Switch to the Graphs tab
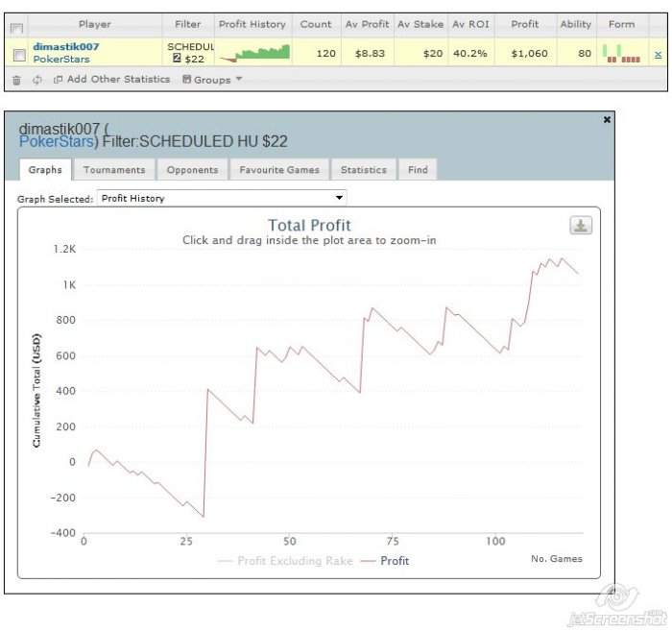Image resolution: width=672 pixels, height=632 pixels. 45,170
